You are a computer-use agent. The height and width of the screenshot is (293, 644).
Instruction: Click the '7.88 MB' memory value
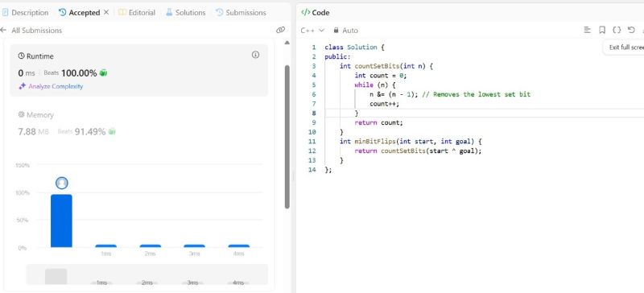33,132
